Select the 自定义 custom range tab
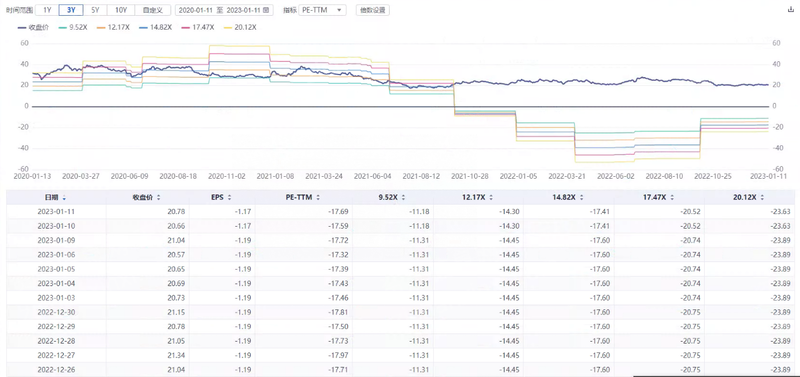Viewport: 800px width, 377px height. (x=153, y=10)
